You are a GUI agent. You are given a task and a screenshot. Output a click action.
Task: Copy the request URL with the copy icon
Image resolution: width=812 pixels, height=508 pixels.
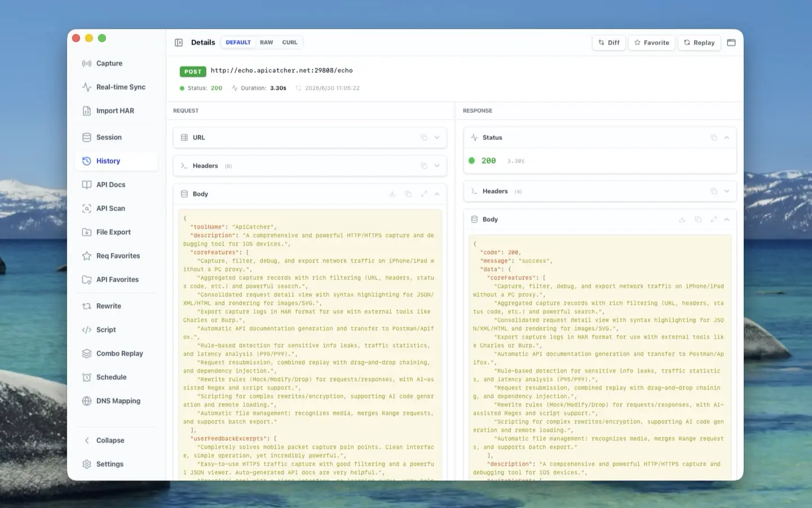pyautogui.click(x=424, y=138)
